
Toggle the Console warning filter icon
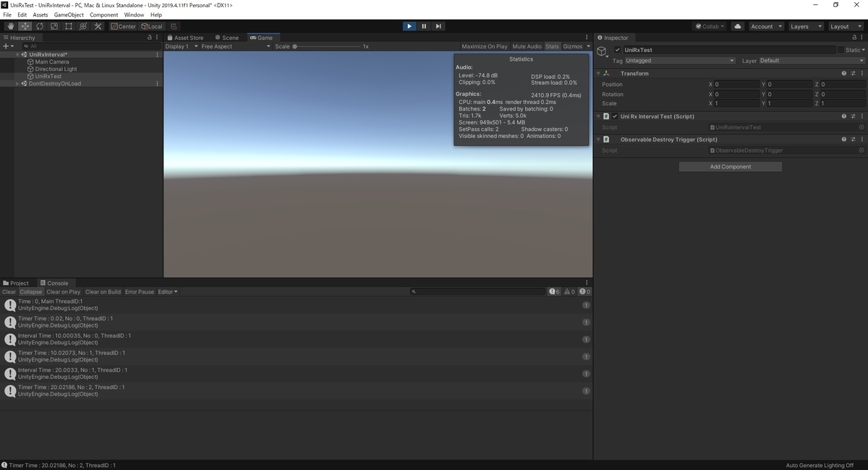click(569, 291)
